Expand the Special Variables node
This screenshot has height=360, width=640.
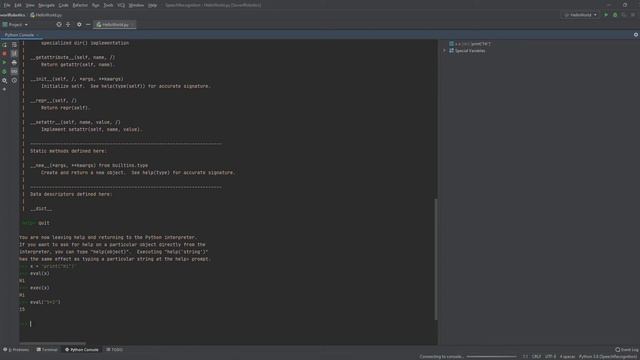coord(444,51)
